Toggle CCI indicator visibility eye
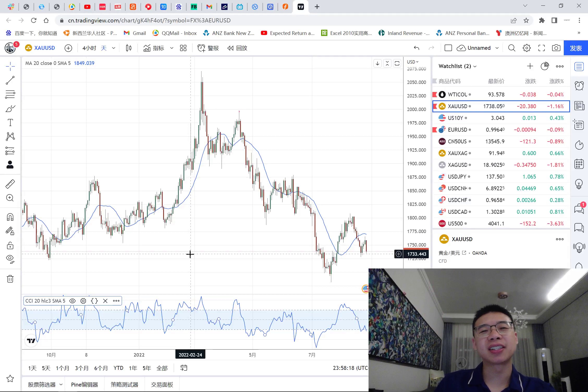The height and width of the screenshot is (392, 588). 72,301
